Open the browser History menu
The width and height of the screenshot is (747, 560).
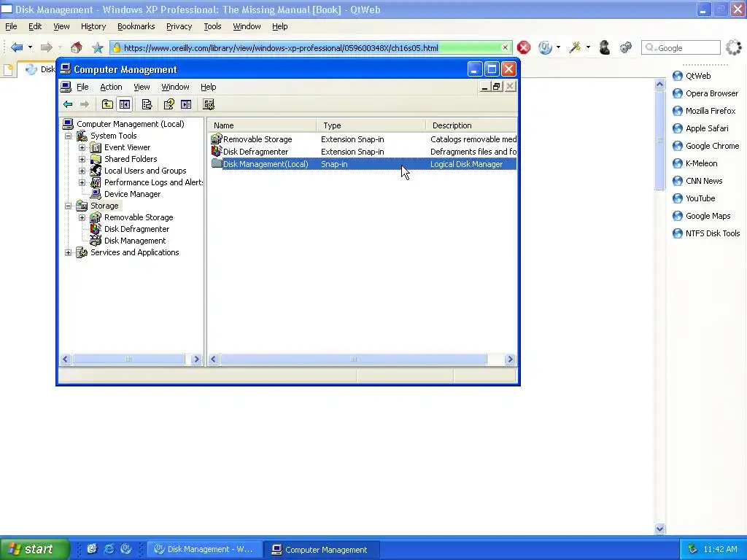(93, 26)
